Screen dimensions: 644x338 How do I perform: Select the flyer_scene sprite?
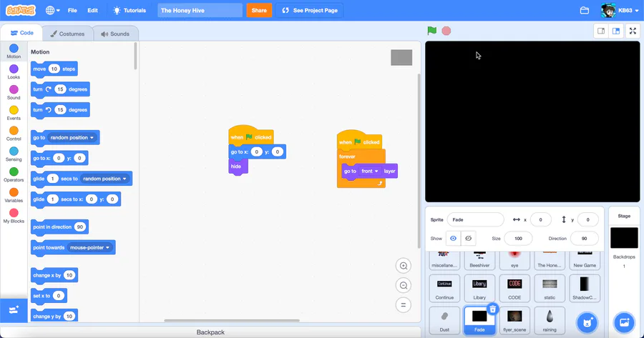pos(514,320)
